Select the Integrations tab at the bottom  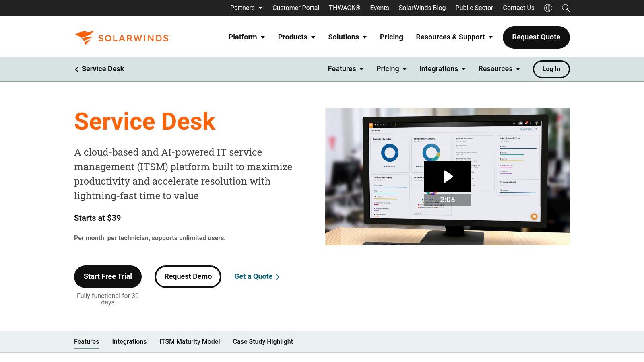click(x=129, y=342)
